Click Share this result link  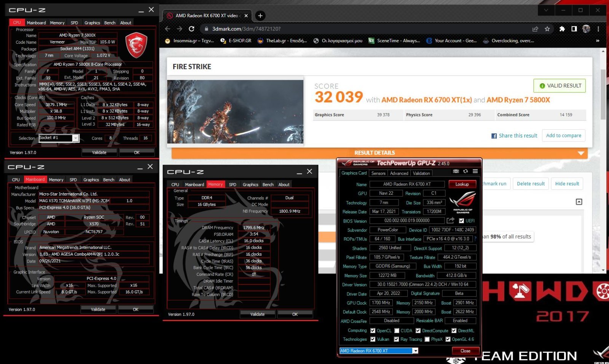pos(514,136)
